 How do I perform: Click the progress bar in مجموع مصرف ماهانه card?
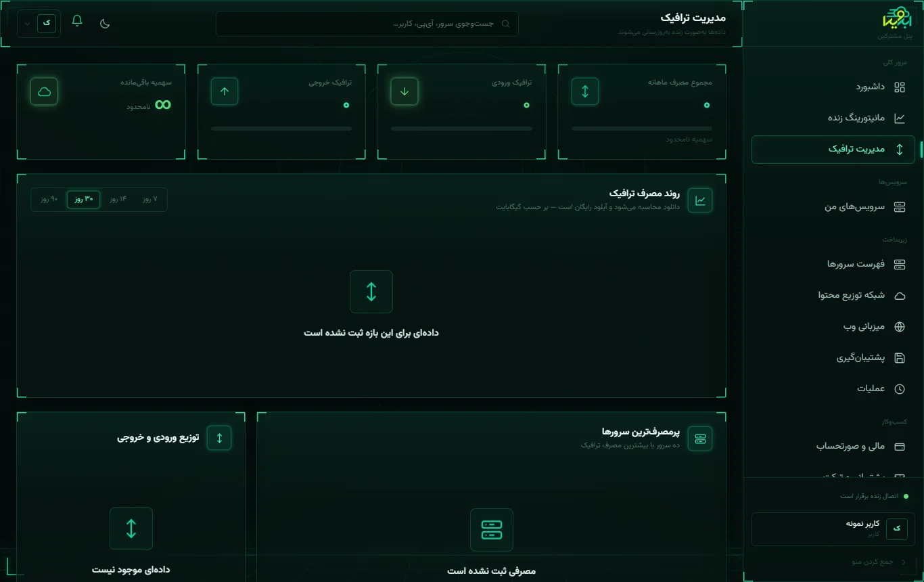pyautogui.click(x=642, y=129)
